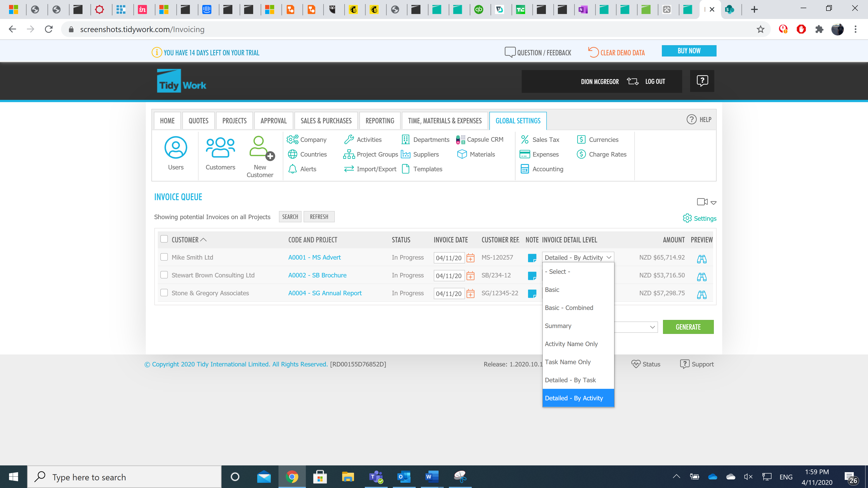868x488 pixels.
Task: Open the A0004 - SG Annual Report link
Action: pos(325,293)
